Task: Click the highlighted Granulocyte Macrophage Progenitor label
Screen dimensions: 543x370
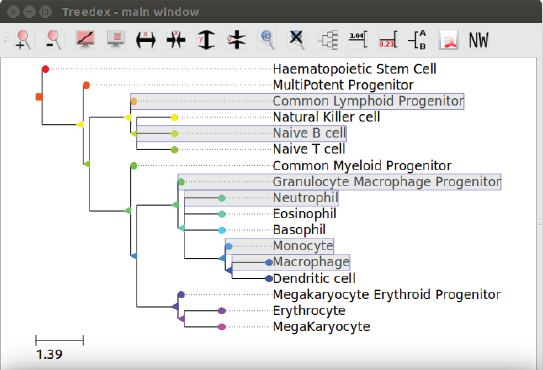Action: point(386,182)
